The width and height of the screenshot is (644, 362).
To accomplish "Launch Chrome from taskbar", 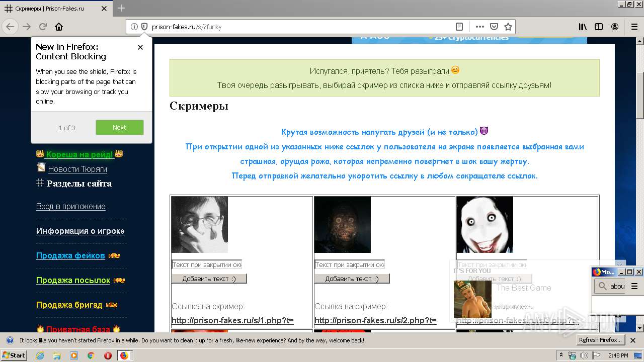I will (91, 355).
